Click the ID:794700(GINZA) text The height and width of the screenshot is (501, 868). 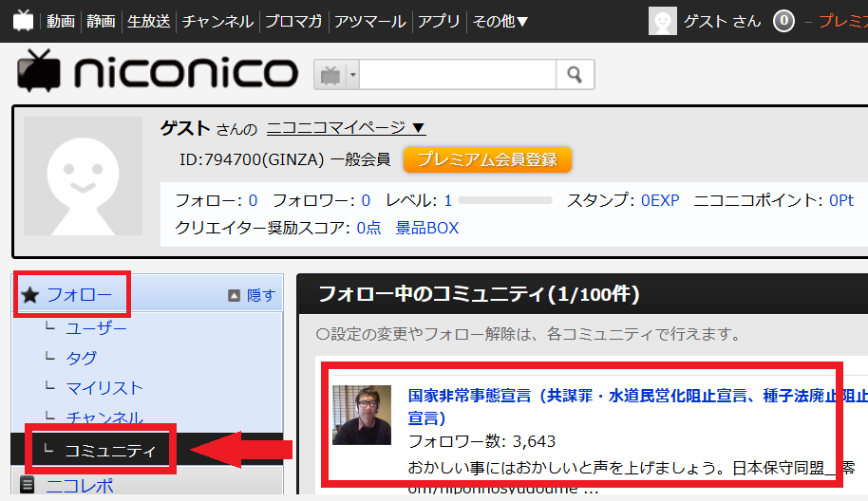click(x=252, y=159)
